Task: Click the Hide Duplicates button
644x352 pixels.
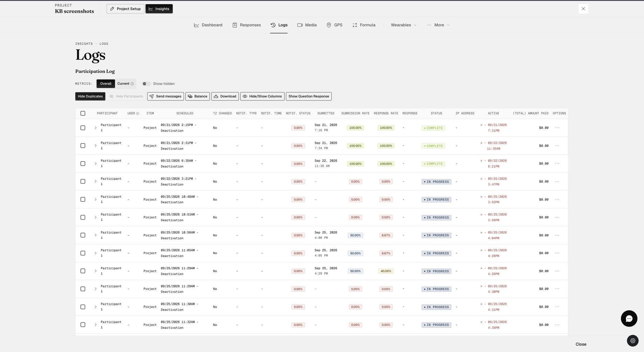Action: click(90, 96)
